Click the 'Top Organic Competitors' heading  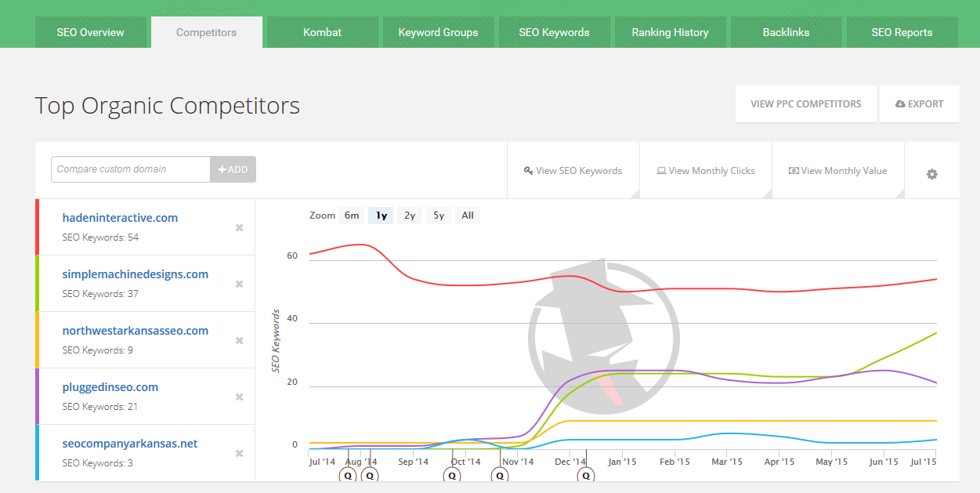(168, 106)
